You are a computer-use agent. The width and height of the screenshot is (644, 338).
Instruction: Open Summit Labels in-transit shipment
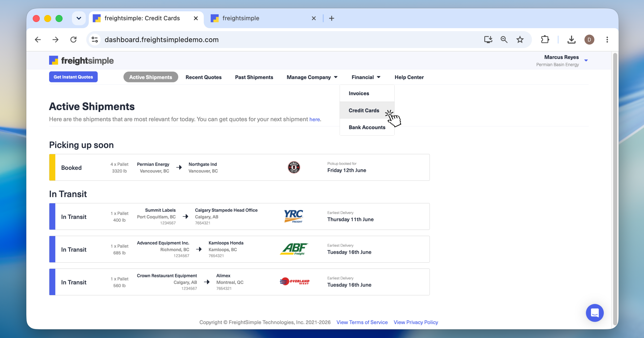[x=239, y=216]
